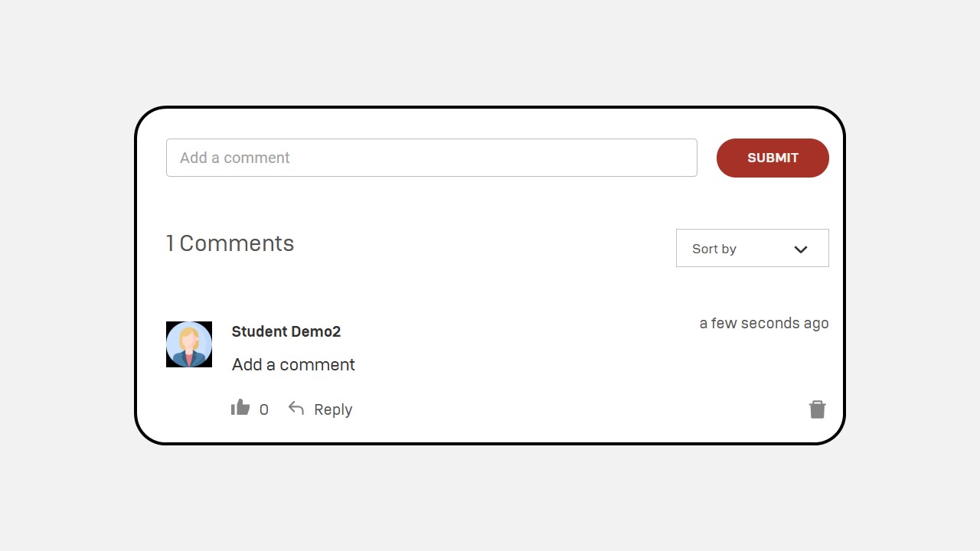980x551 pixels.
Task: Reply to Student Demo2 via arrow icon
Action: tap(296, 409)
